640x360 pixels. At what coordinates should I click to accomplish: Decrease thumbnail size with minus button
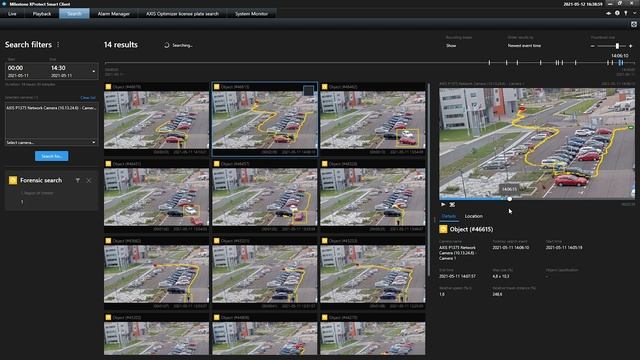tap(593, 46)
